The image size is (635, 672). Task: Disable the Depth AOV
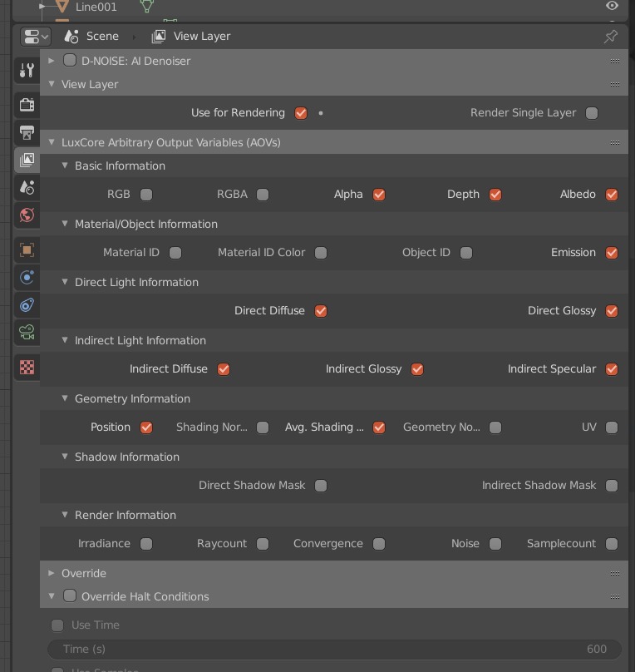click(495, 194)
